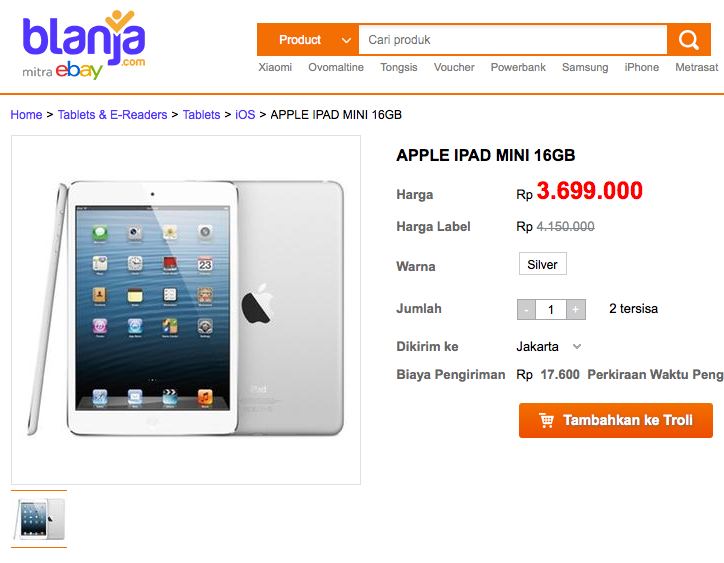Click the Home breadcrumb link
724x563 pixels.
pos(26,115)
